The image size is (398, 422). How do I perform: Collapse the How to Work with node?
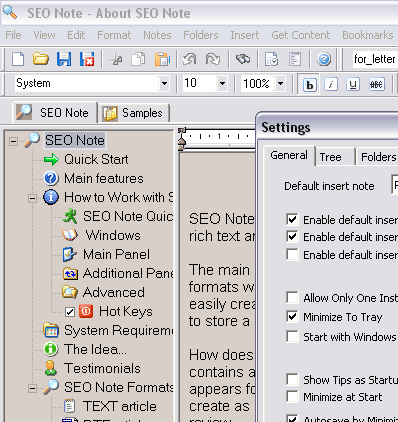click(x=32, y=198)
